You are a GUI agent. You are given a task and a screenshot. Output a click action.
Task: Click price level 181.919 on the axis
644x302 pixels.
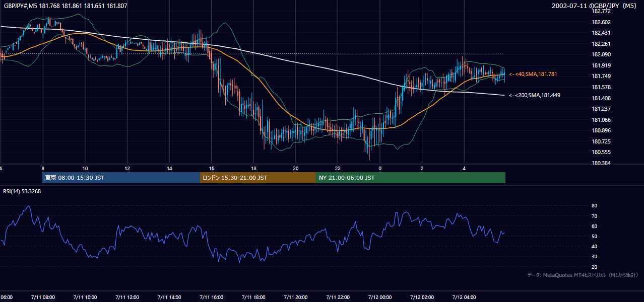coord(601,65)
